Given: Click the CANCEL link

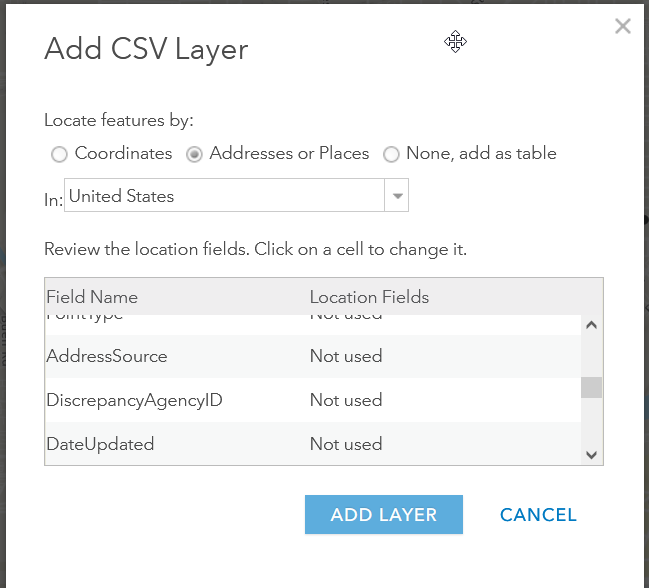Looking at the screenshot, I should pyautogui.click(x=538, y=515).
